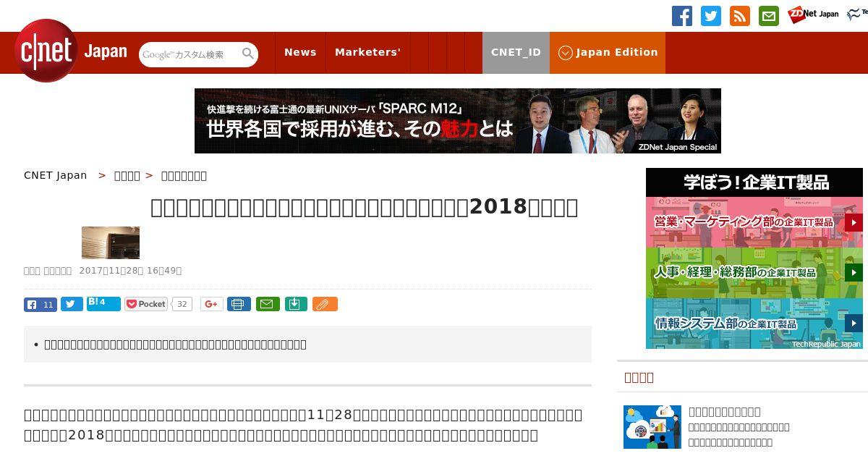Click the green email article icon

tap(268, 304)
